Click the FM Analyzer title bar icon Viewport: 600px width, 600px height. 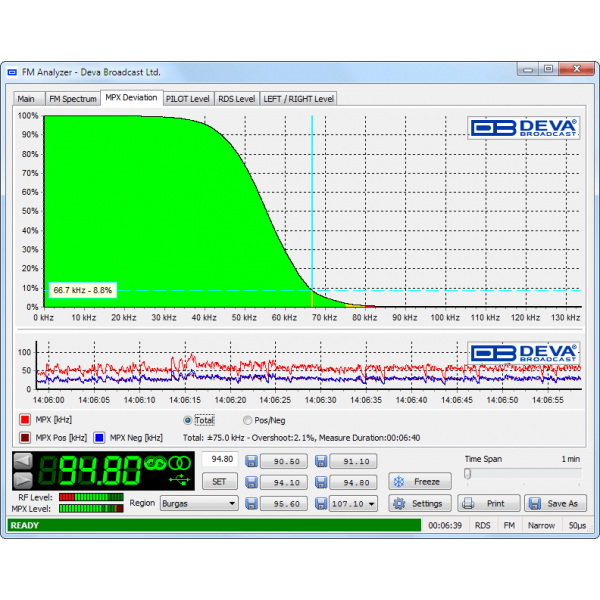point(13,72)
